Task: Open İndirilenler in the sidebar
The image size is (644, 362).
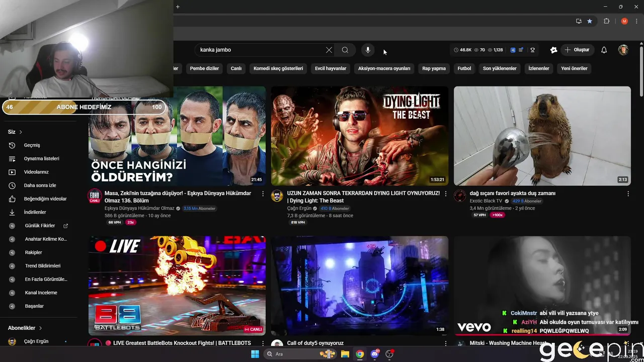Action: point(39,212)
